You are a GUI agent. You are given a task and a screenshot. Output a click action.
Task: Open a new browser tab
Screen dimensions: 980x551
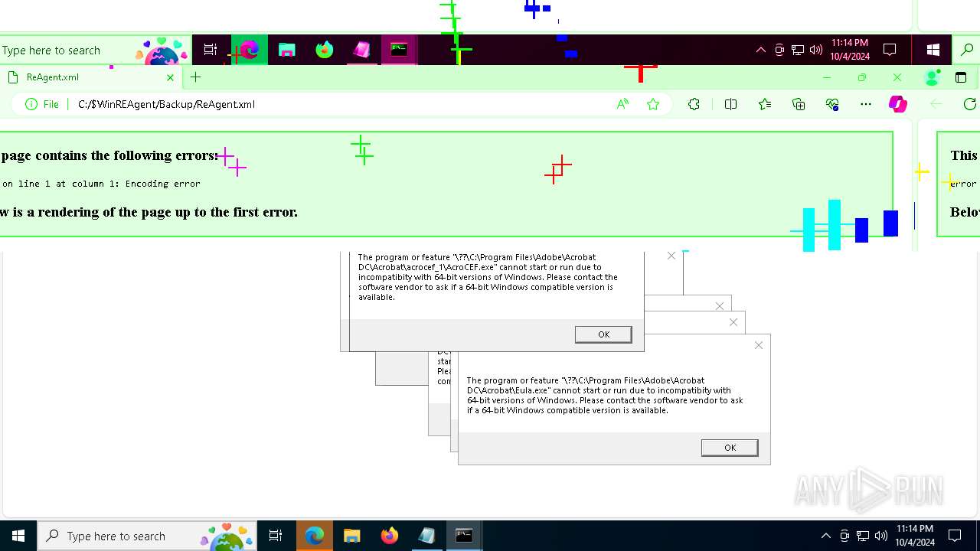click(x=195, y=77)
